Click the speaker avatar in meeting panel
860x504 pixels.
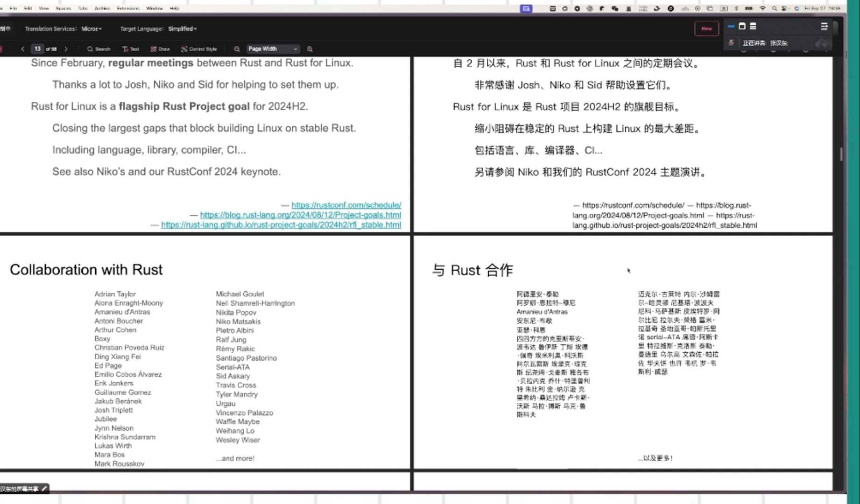point(731,42)
